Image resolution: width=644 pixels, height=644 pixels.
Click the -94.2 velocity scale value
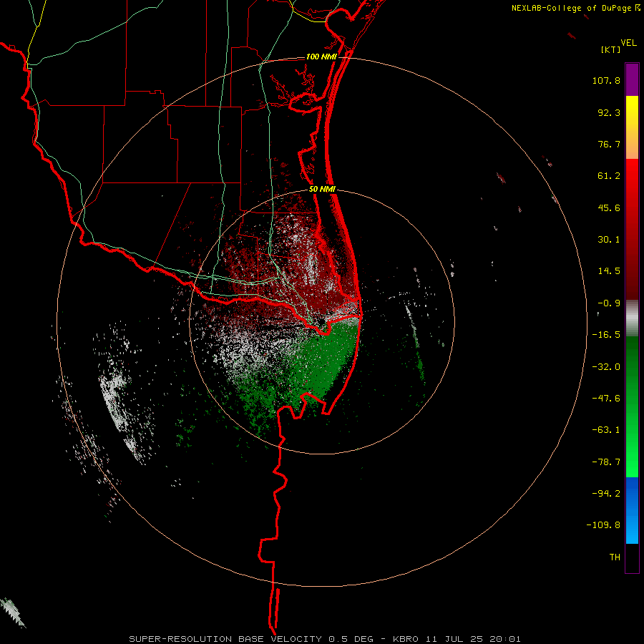click(606, 494)
